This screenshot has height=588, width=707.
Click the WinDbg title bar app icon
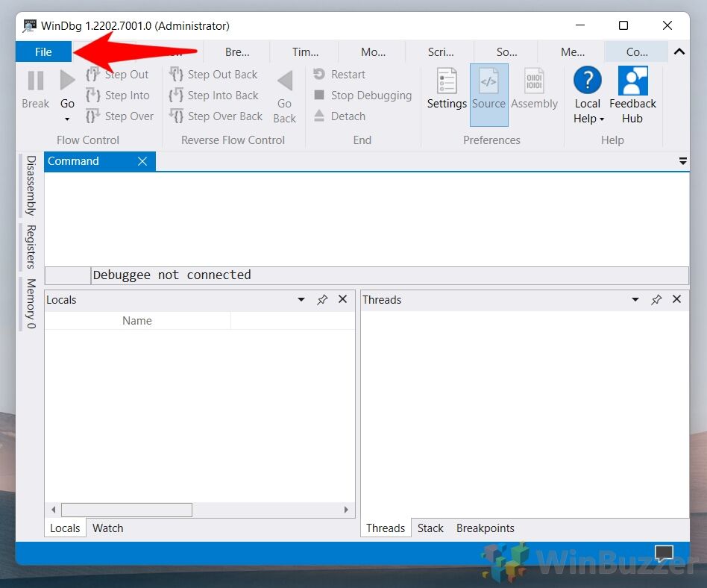[30, 25]
